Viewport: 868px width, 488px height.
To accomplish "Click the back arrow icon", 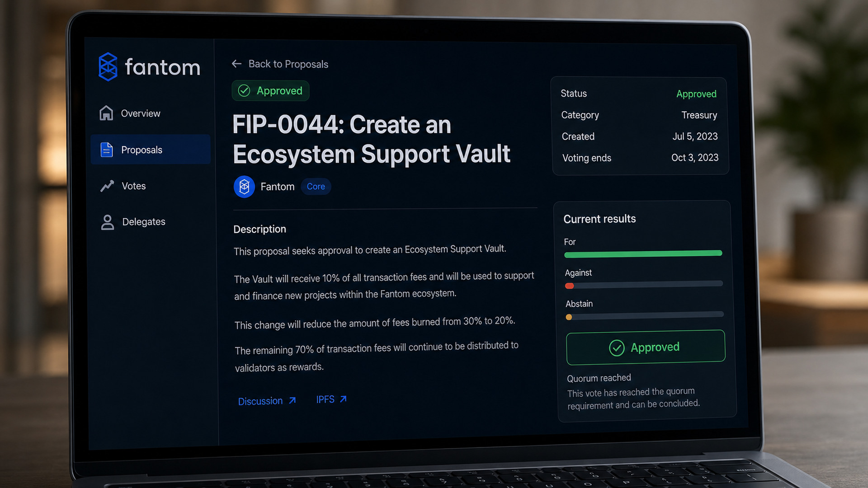I will pyautogui.click(x=236, y=64).
